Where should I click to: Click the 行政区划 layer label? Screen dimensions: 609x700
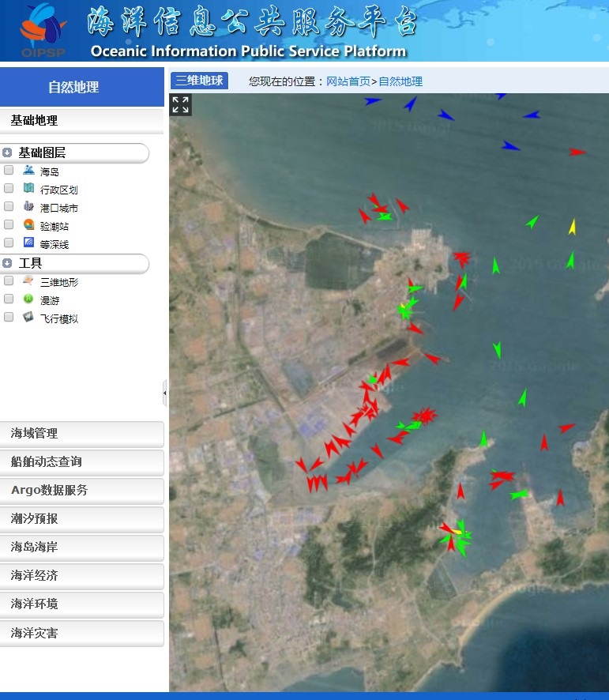[x=59, y=190]
